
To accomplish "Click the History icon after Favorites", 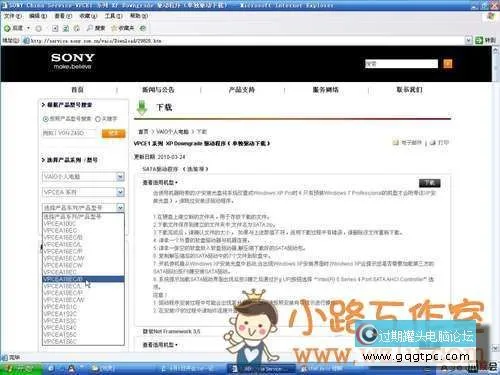I will click(143, 28).
